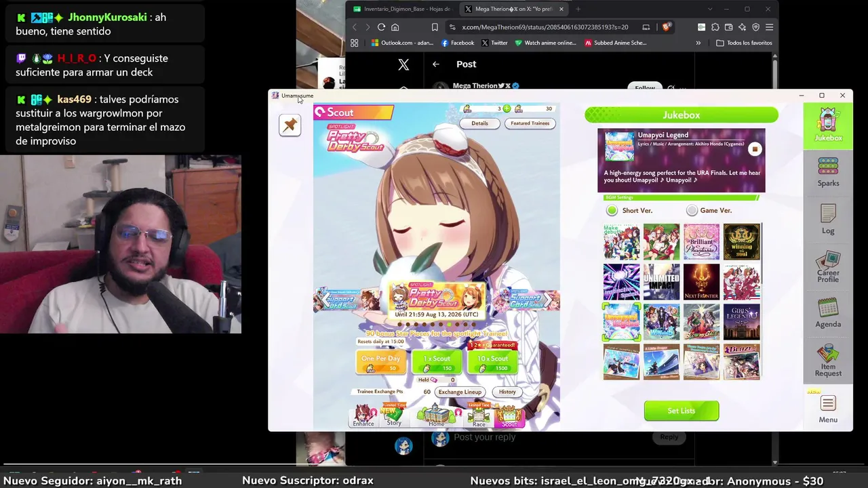Go to Enhance in bottom navigation

click(363, 415)
